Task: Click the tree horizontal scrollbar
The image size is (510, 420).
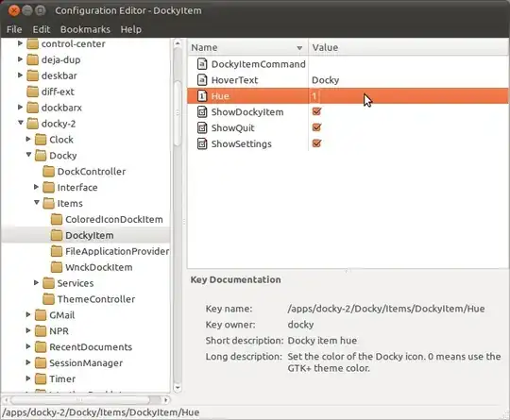Action: click(x=87, y=400)
